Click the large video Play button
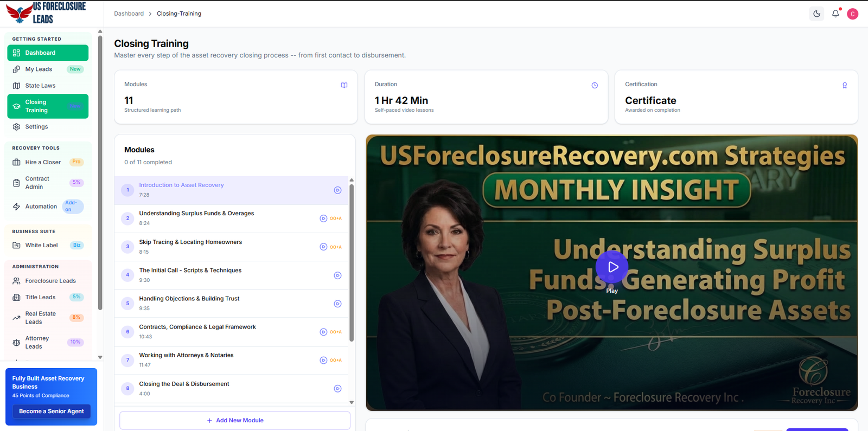This screenshot has height=431, width=868. tap(612, 267)
